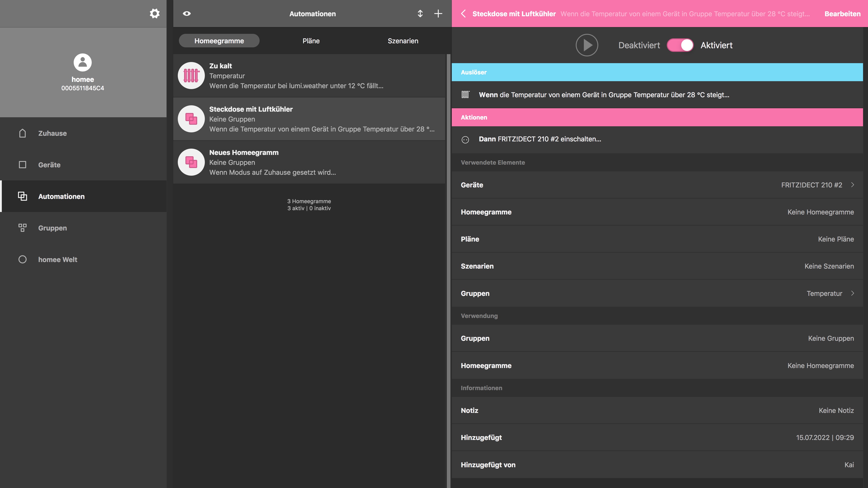Switch to the Szenarien tab
Screen dimensions: 868x488
coord(403,41)
